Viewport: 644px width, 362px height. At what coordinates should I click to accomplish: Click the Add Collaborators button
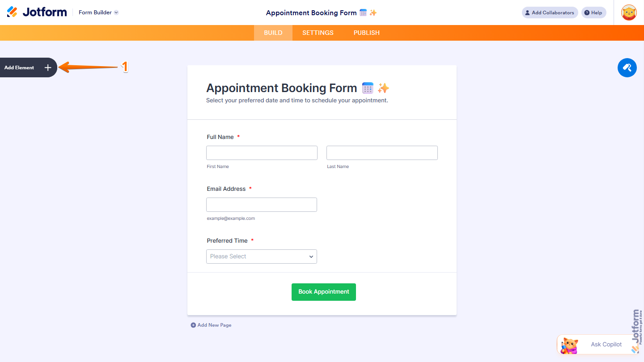point(550,12)
